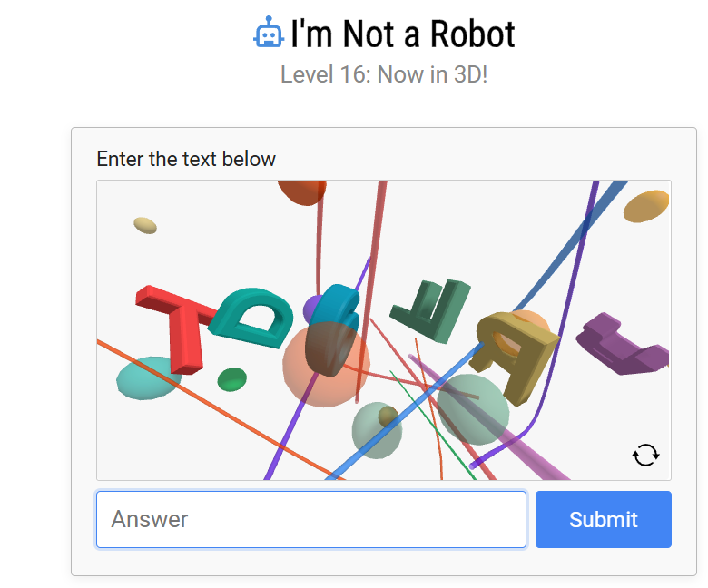This screenshot has height=588, width=708.
Task: Focus the Answer text field
Action: pos(311,520)
